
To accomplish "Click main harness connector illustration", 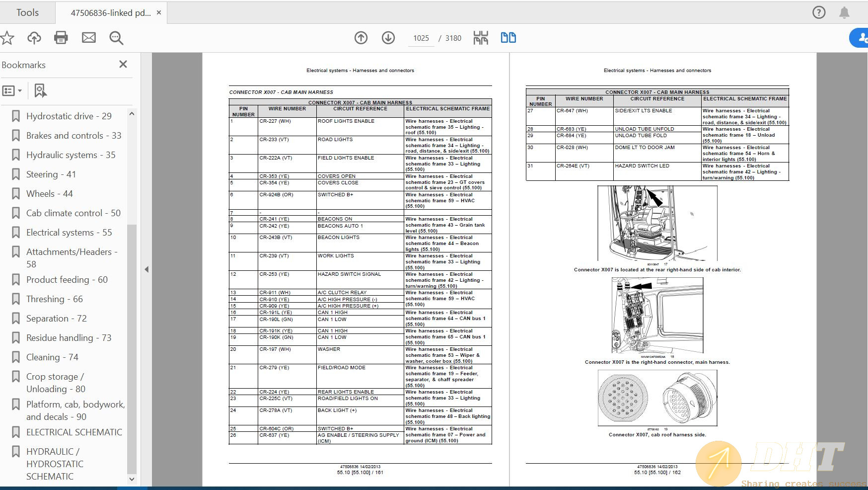I will tap(657, 315).
